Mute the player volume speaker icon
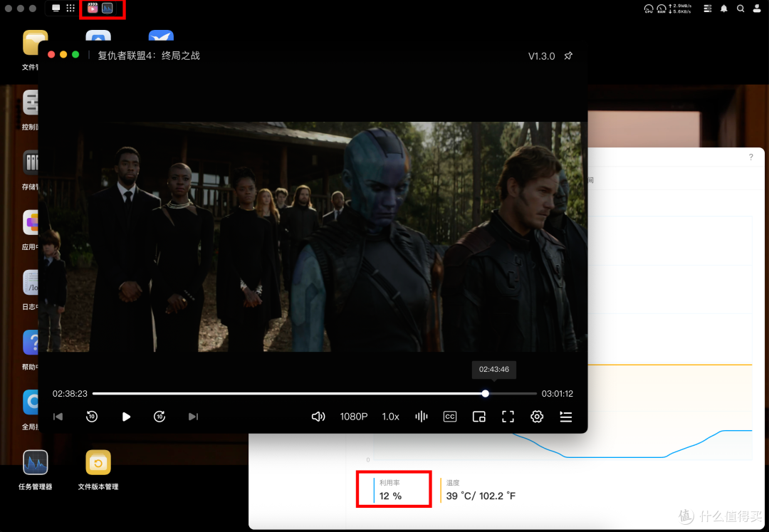 point(318,417)
